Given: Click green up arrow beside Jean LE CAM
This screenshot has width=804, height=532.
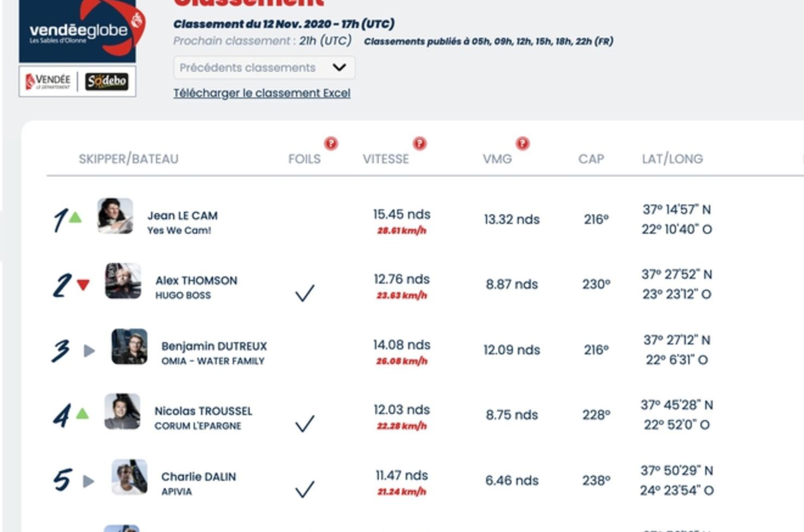Looking at the screenshot, I should click(76, 218).
